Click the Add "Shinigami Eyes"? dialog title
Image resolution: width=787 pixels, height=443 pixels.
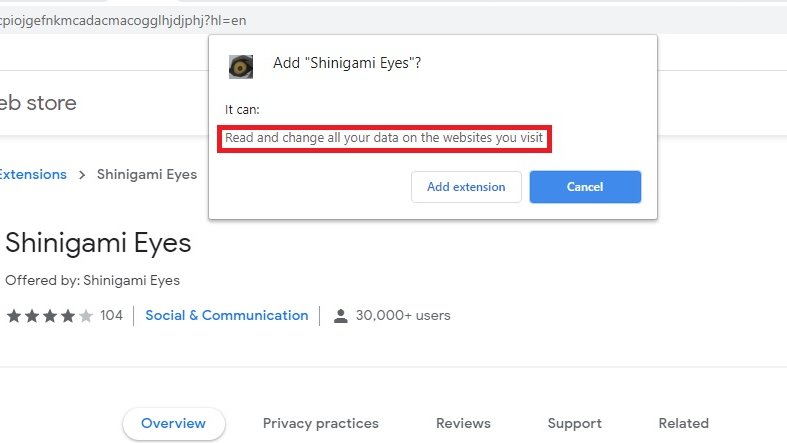coord(347,63)
